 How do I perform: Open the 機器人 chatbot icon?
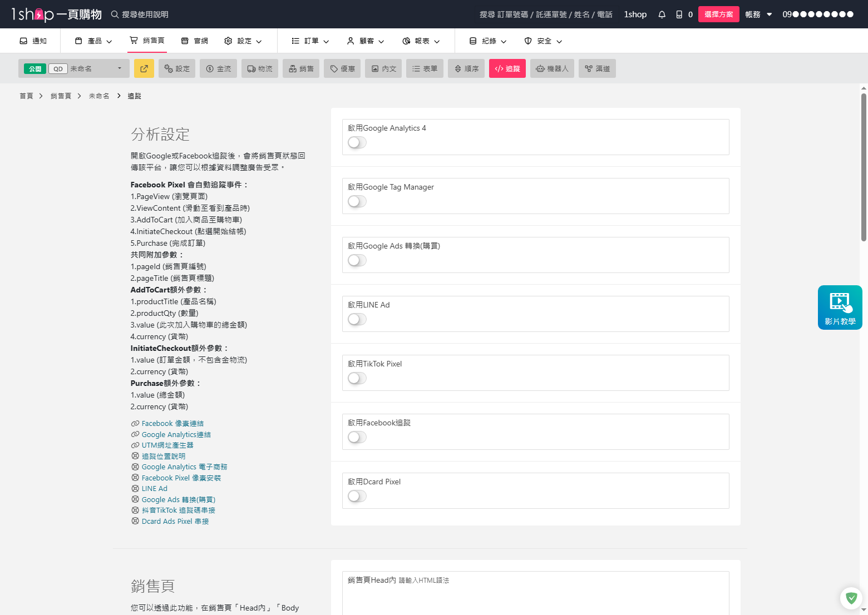pos(552,68)
